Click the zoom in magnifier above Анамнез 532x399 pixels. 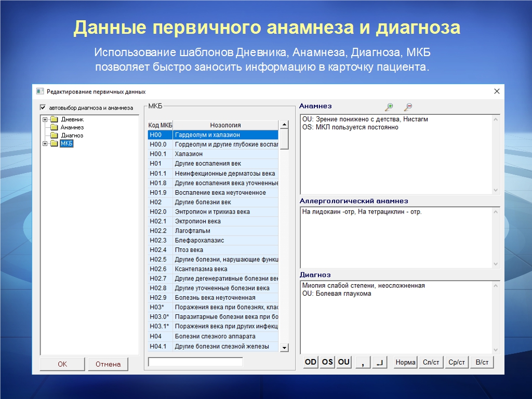tap(389, 107)
